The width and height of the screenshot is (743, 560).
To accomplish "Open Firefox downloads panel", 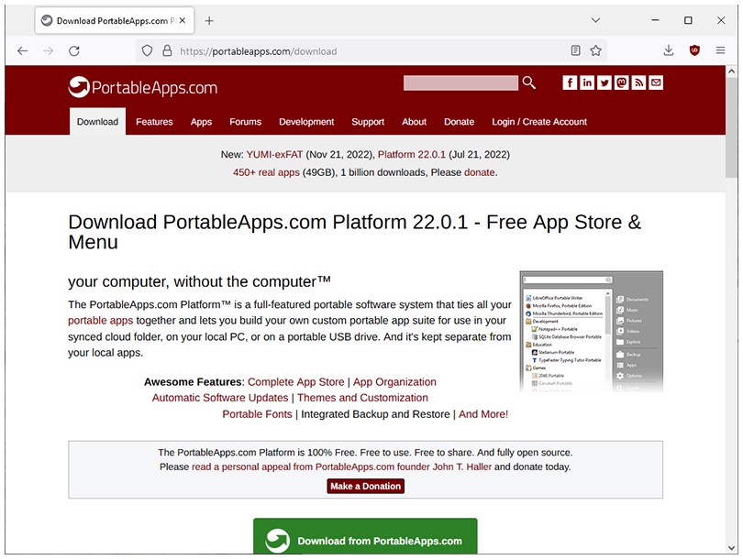I will click(669, 51).
